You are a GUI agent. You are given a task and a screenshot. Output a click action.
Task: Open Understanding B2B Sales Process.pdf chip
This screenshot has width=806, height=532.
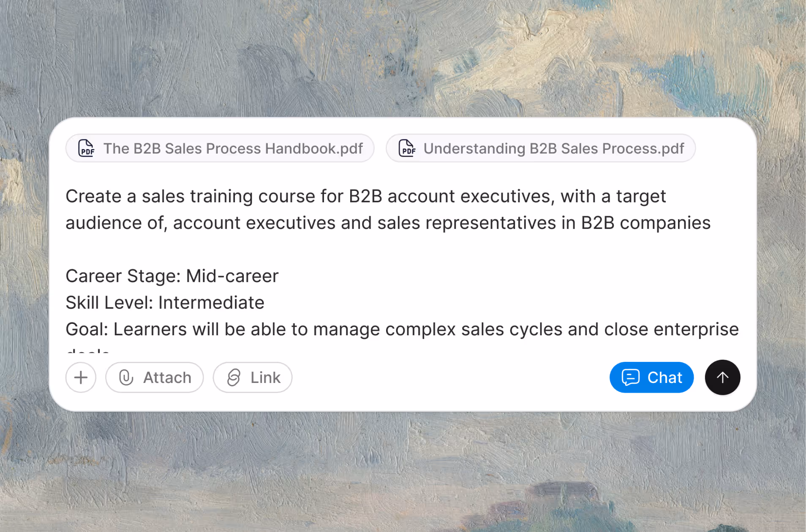pos(553,149)
